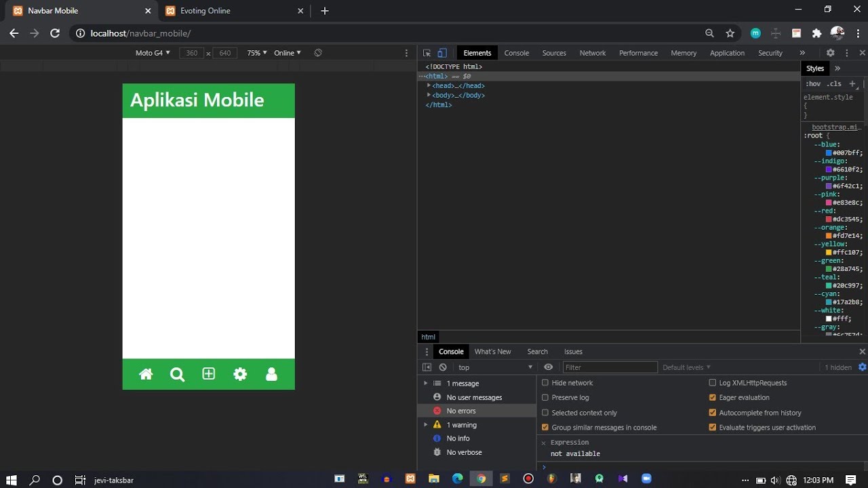Open Windows Start menu
The height and width of the screenshot is (488, 868).
pos(12,480)
